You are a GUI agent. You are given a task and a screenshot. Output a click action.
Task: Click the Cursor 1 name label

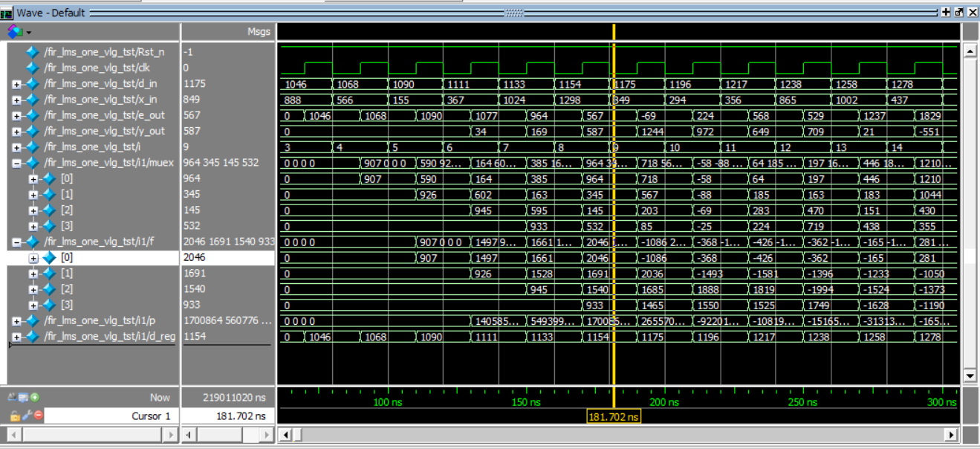(151, 416)
